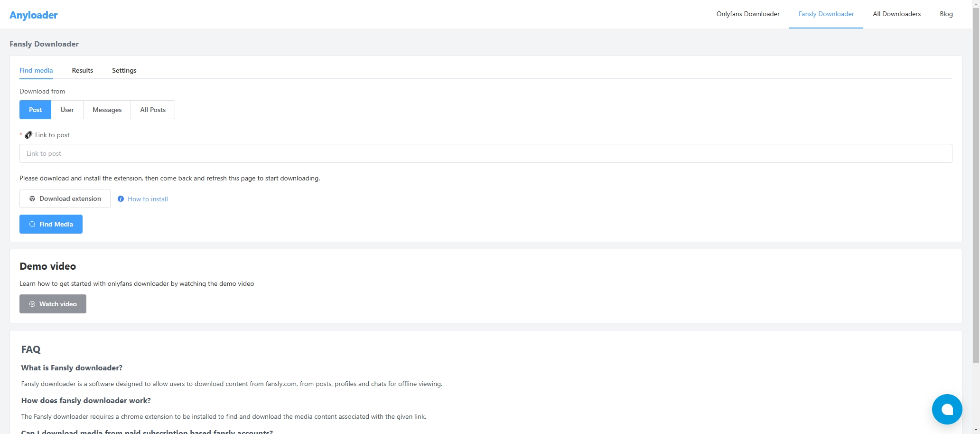Click the Find Media button

[x=51, y=224]
